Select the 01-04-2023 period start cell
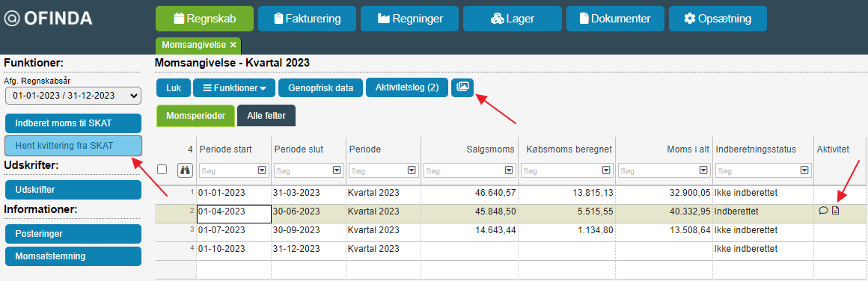This screenshot has width=868, height=281. [233, 213]
